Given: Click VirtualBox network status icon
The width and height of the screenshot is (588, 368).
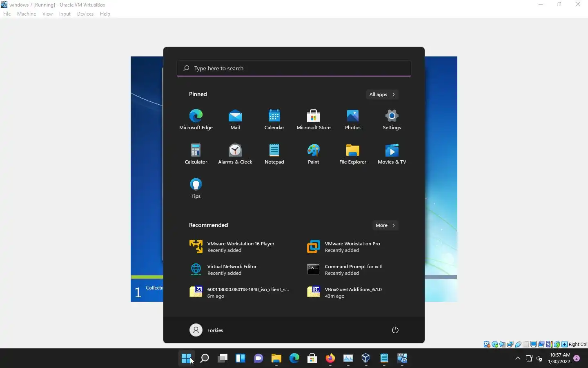Looking at the screenshot, I should coord(510,344).
